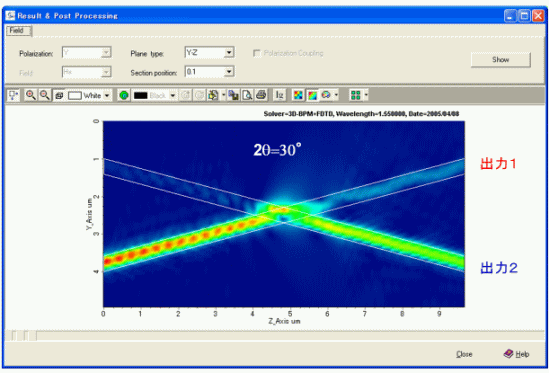The height and width of the screenshot is (373, 549).
Task: Click the zoom out magnifier icon
Action: [45, 95]
